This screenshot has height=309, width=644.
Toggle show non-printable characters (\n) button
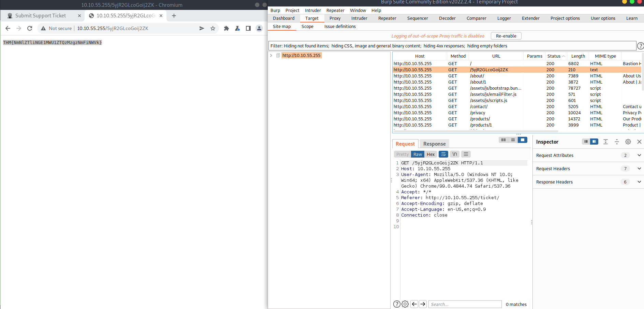(x=454, y=154)
